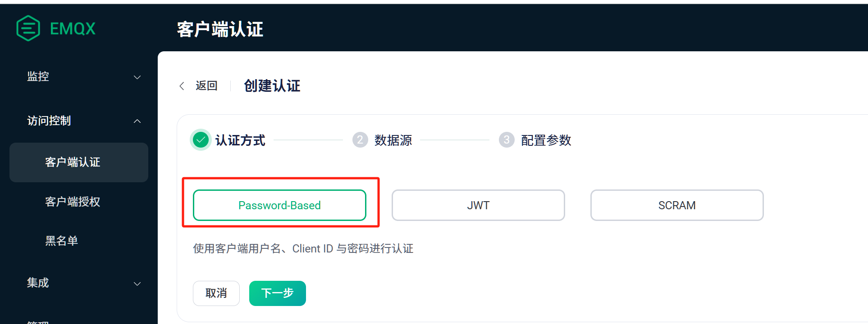Click the 取消 cancel button
Viewport: 868px width, 324px height.
pyautogui.click(x=216, y=293)
